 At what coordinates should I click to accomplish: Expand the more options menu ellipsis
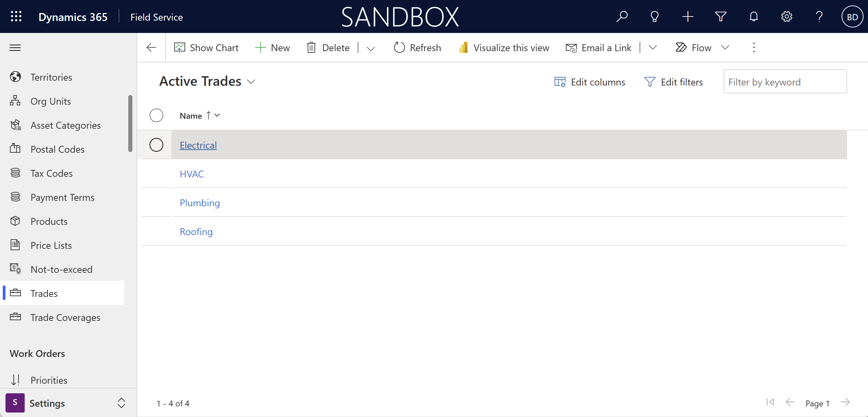point(753,47)
